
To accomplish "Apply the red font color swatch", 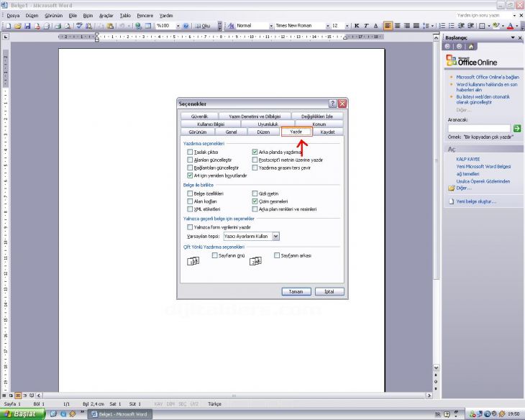I will (511, 26).
